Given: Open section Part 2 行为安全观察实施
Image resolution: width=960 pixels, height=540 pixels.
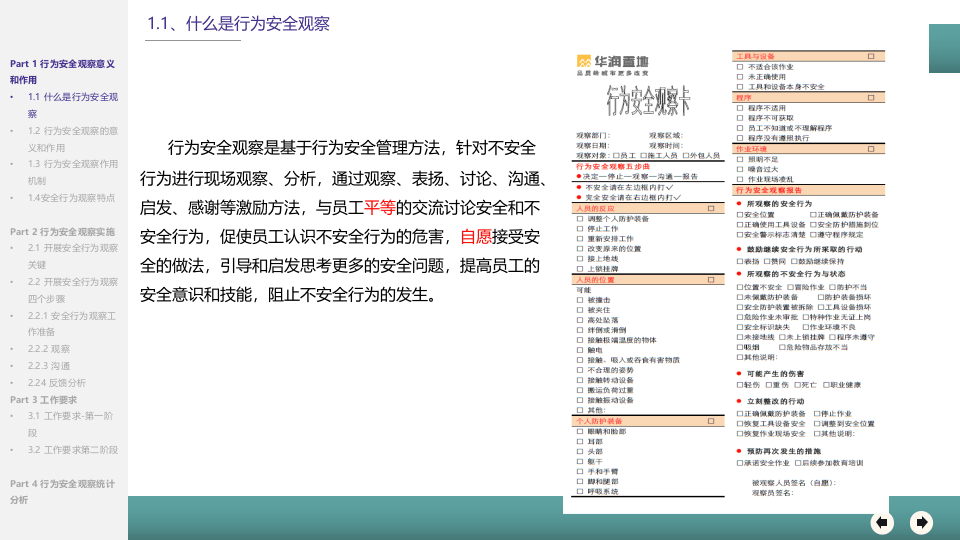Looking at the screenshot, I should 62,231.
